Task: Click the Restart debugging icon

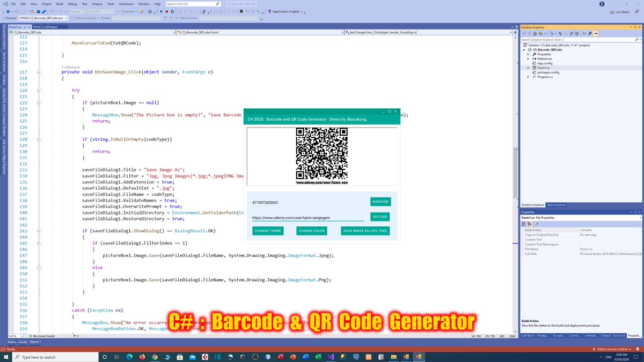Action: (x=172, y=11)
